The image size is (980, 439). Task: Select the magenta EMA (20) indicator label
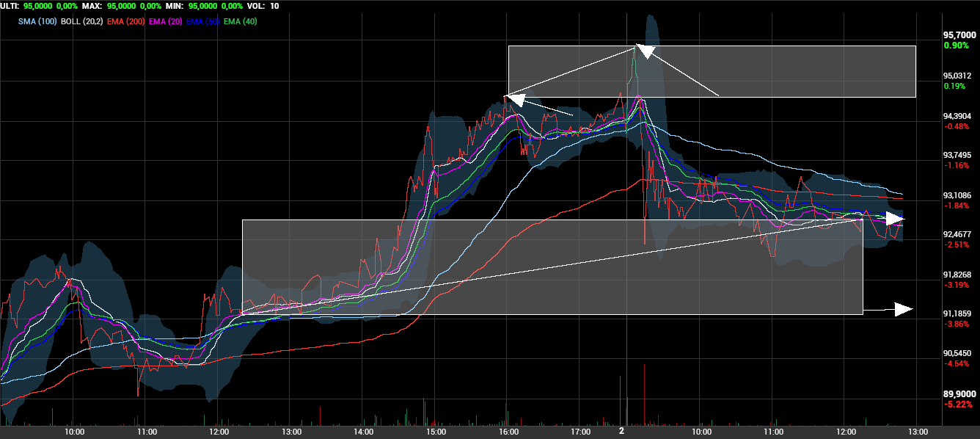pyautogui.click(x=165, y=21)
